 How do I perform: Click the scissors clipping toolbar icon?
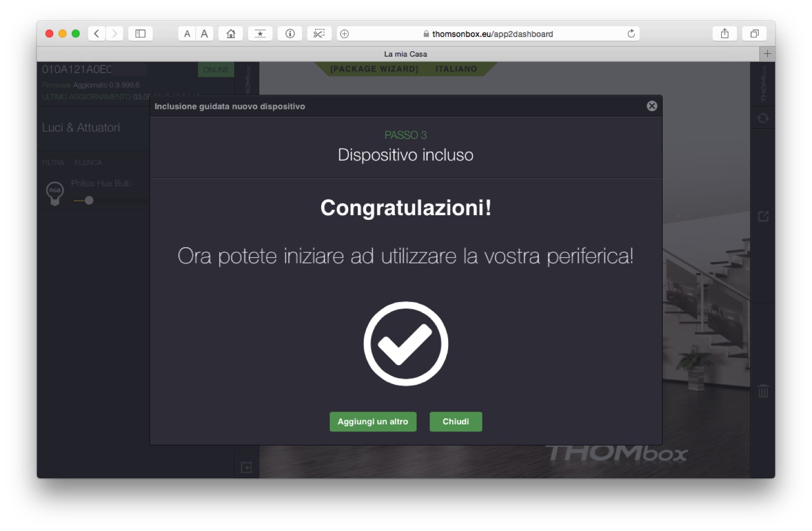pyautogui.click(x=319, y=34)
